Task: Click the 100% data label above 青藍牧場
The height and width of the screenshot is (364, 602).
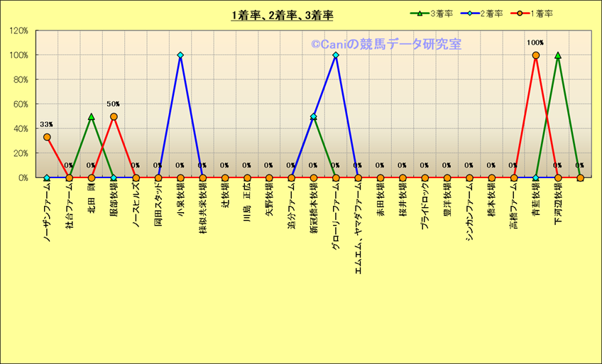Action: 535,43
